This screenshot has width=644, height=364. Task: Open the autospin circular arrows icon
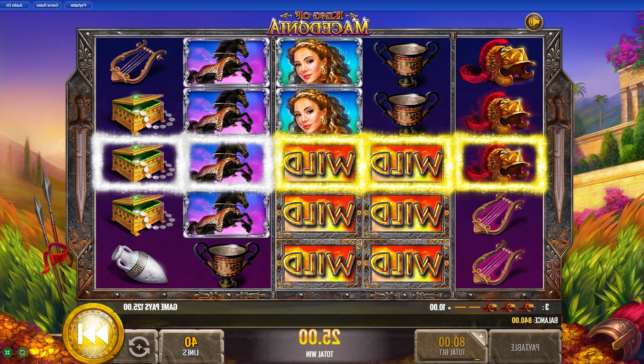point(139,346)
